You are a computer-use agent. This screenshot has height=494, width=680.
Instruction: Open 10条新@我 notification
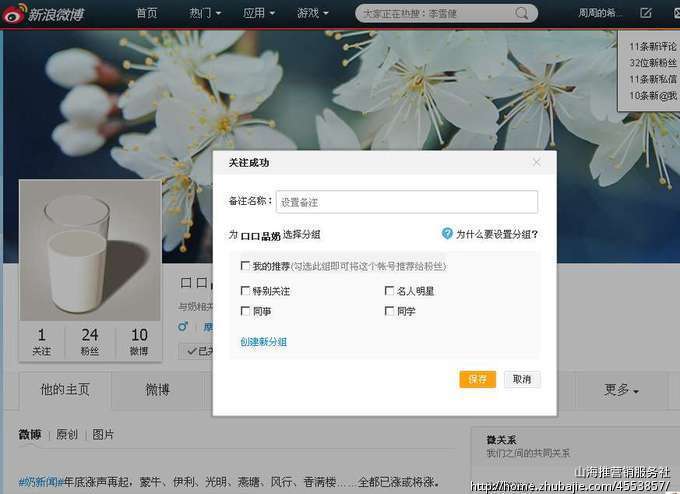[653, 95]
